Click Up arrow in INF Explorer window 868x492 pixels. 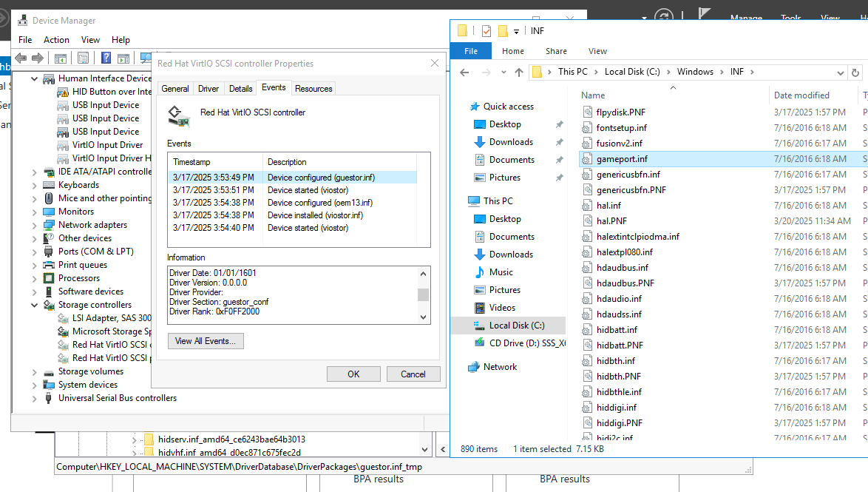(x=519, y=72)
